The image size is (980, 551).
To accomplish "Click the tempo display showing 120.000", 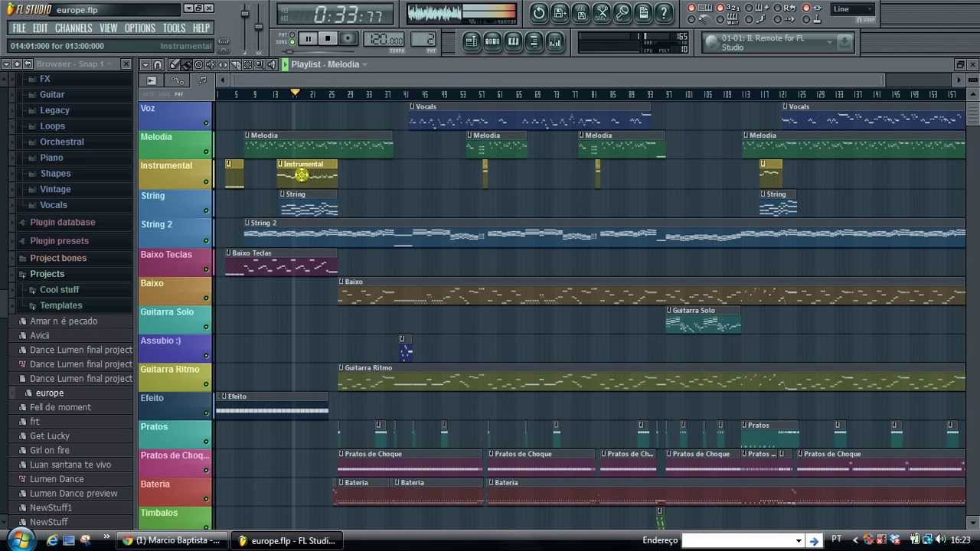I will click(384, 39).
